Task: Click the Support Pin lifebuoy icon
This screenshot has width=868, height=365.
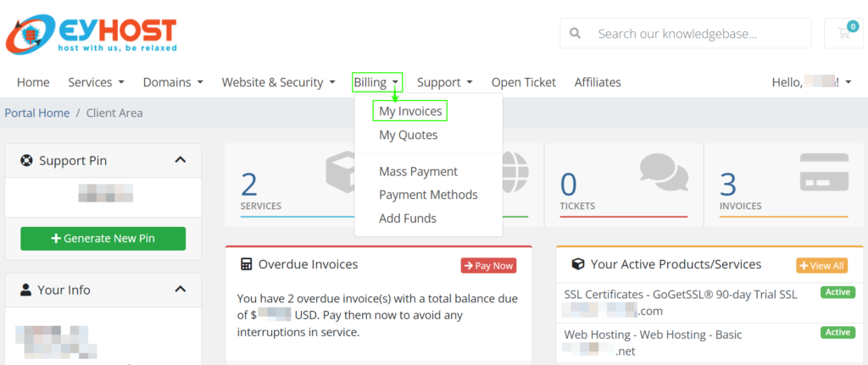Action: pos(26,161)
